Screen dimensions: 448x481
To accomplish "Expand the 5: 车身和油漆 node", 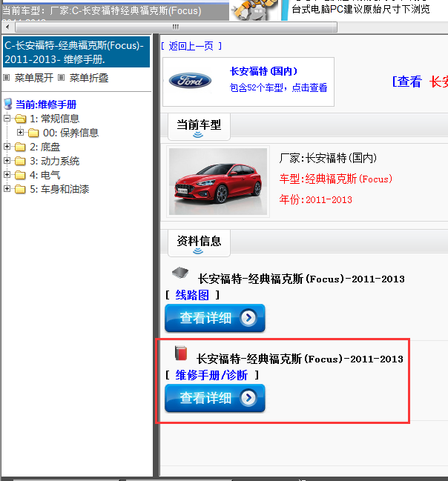I will pyautogui.click(x=7, y=189).
